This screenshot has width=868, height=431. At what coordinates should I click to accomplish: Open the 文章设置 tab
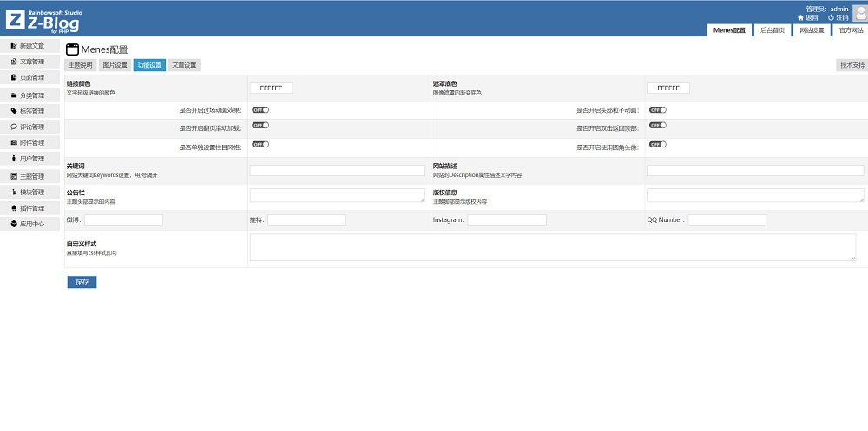click(x=183, y=65)
